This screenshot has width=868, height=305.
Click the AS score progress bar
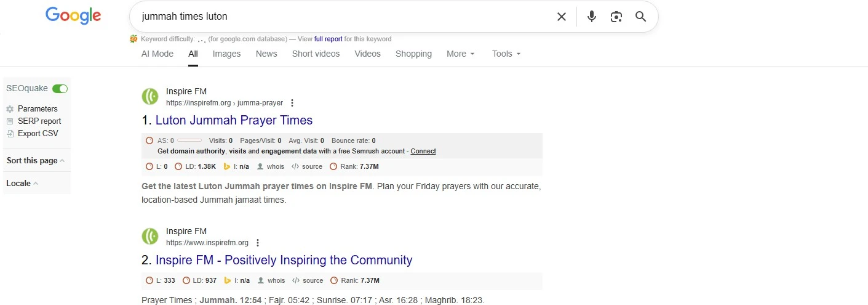[189, 140]
